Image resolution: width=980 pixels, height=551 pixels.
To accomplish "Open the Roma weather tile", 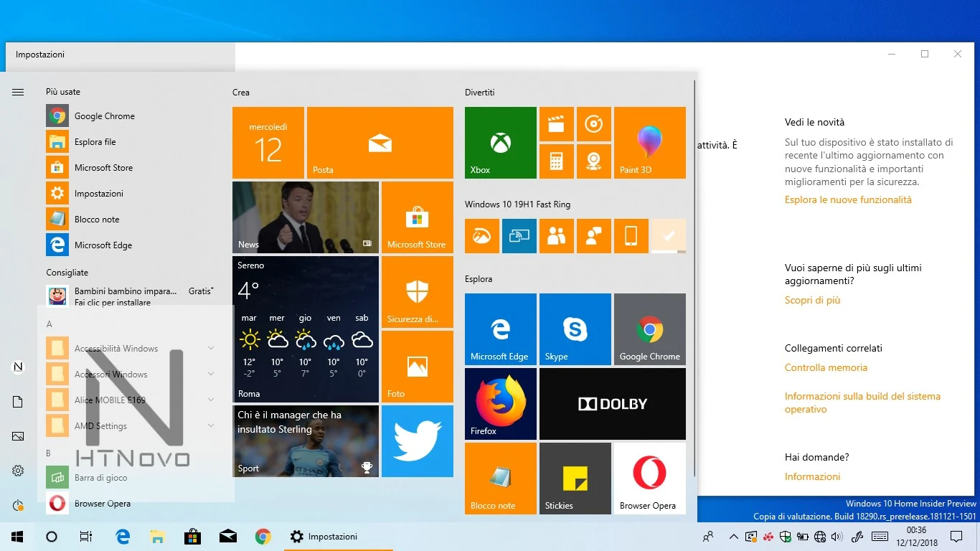I will [305, 329].
